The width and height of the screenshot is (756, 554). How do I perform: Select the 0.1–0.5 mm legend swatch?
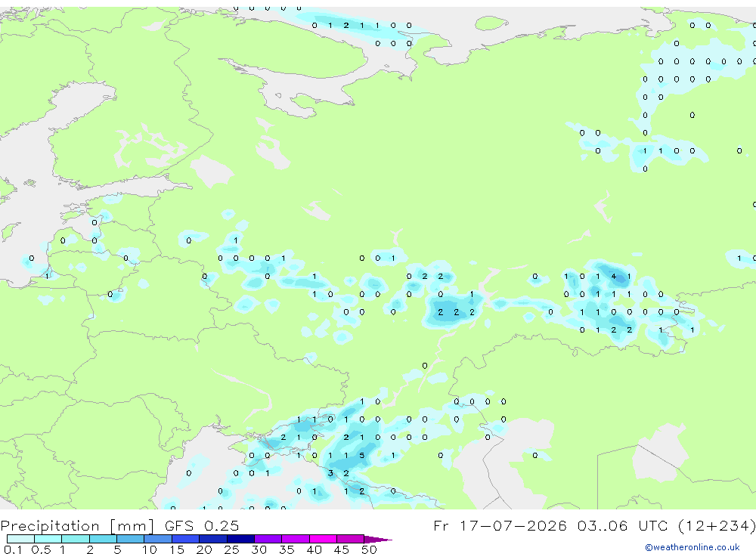(x=20, y=539)
